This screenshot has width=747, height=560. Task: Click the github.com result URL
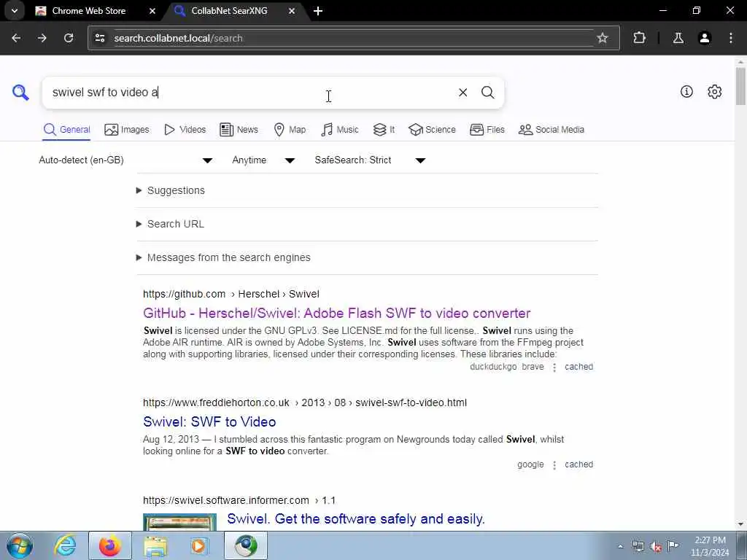click(x=231, y=295)
